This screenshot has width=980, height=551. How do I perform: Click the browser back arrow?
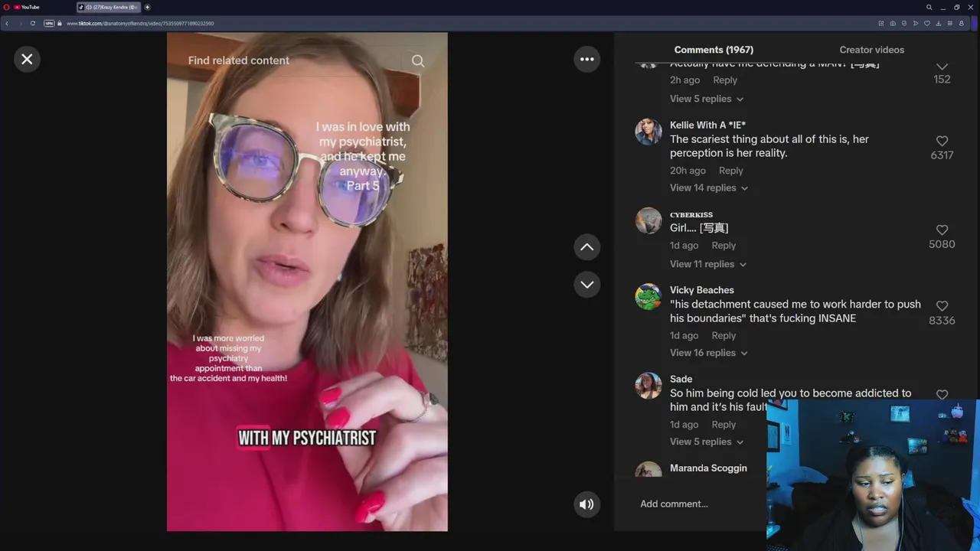[7, 23]
